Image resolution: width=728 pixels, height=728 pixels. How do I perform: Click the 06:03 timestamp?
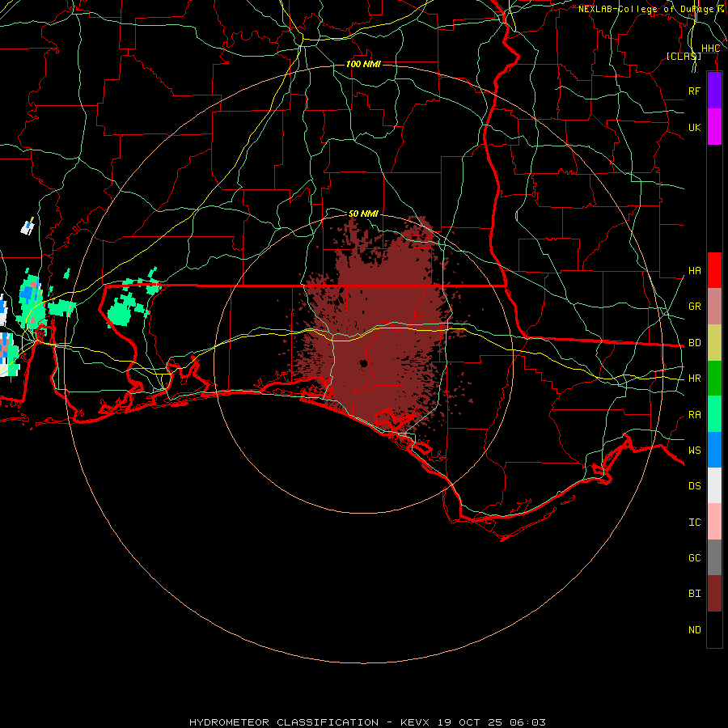coord(527,722)
